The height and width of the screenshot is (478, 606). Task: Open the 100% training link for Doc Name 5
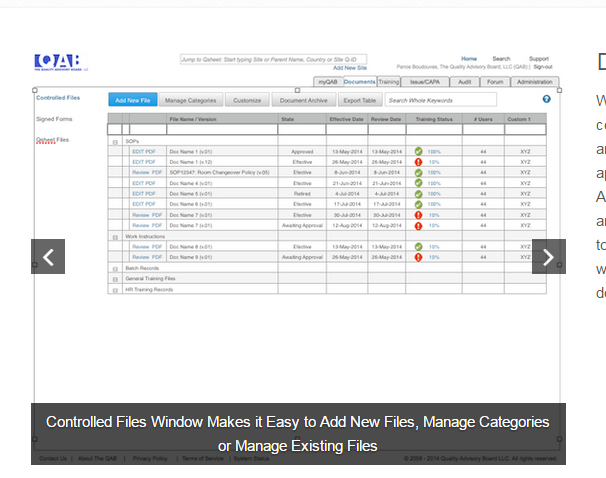pyautogui.click(x=434, y=194)
